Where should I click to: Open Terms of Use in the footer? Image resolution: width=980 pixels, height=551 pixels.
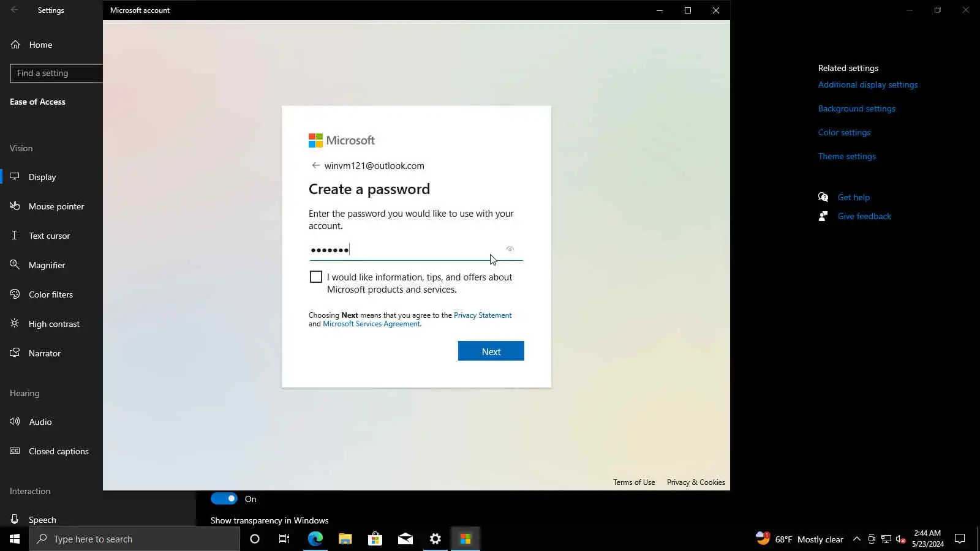pyautogui.click(x=634, y=482)
